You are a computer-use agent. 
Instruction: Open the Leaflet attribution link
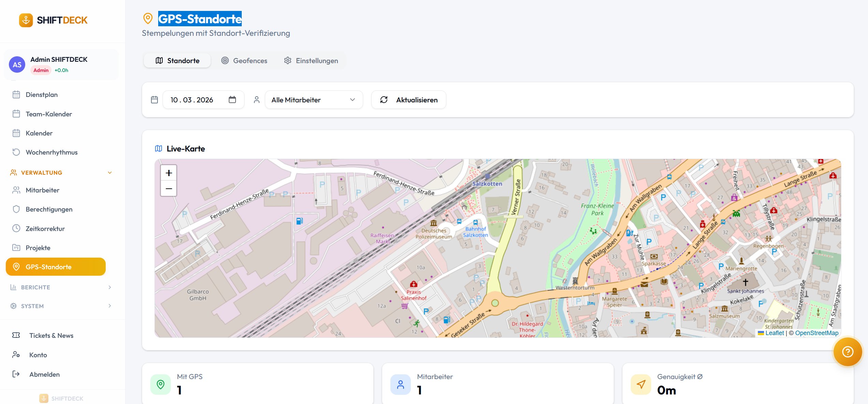[774, 333]
